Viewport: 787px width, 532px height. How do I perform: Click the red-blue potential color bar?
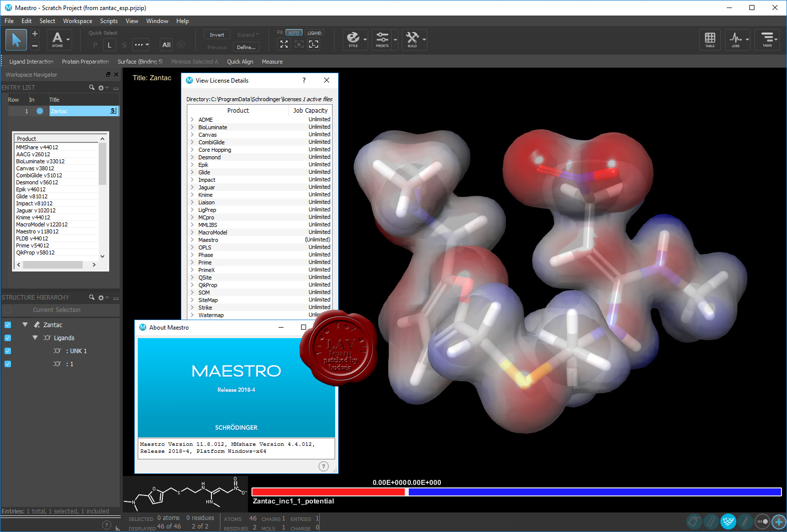516,492
